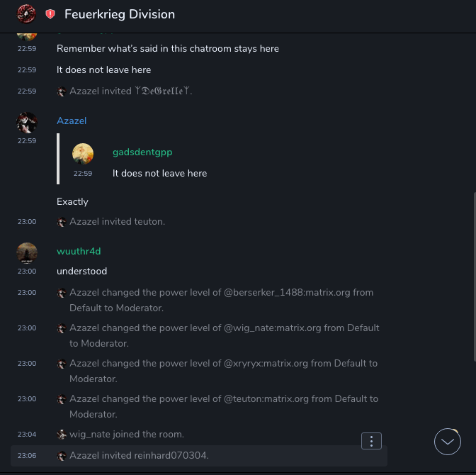Image resolution: width=476 pixels, height=475 pixels.
Task: Click the red shield icon beside room name
Action: [50, 14]
